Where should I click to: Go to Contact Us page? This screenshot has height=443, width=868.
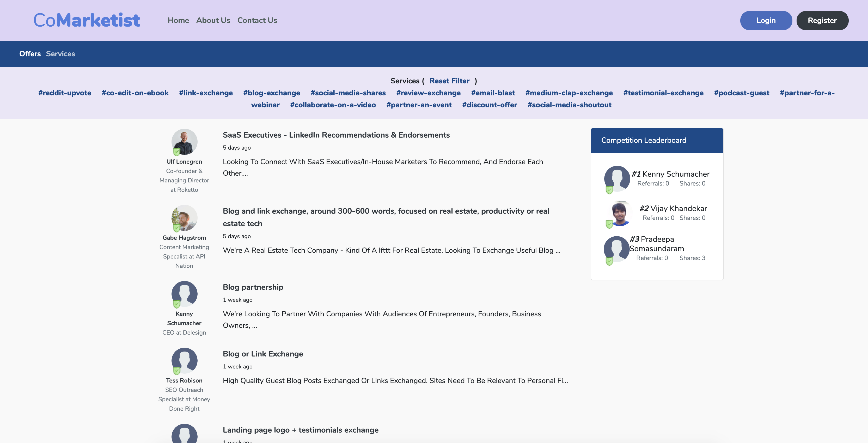[257, 21]
